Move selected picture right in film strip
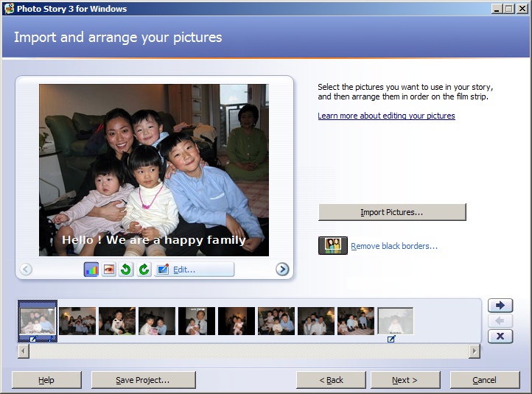This screenshot has width=532, height=394. 500,306
